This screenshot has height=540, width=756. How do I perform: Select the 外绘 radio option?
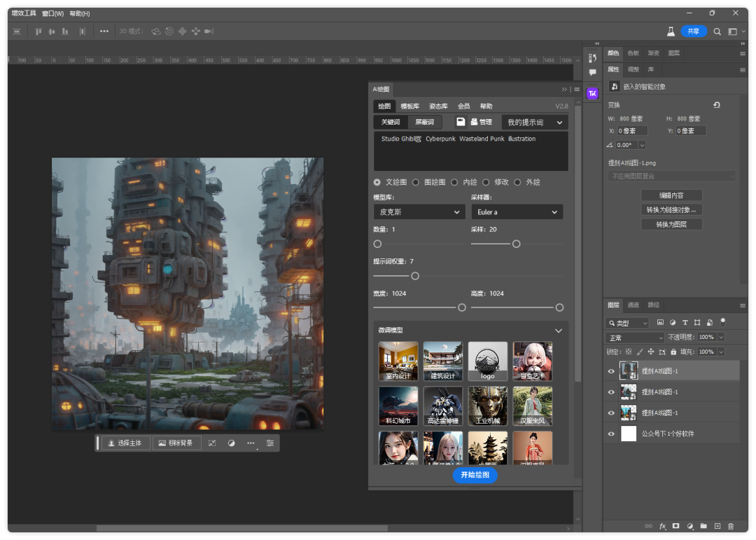pyautogui.click(x=518, y=182)
